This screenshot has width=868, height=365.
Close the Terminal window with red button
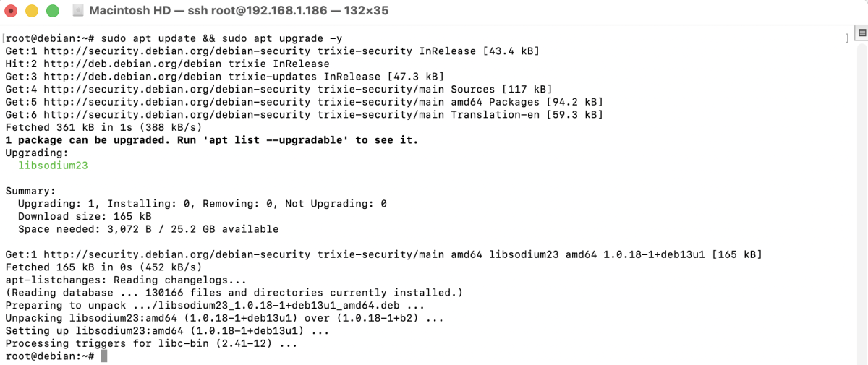12,11
